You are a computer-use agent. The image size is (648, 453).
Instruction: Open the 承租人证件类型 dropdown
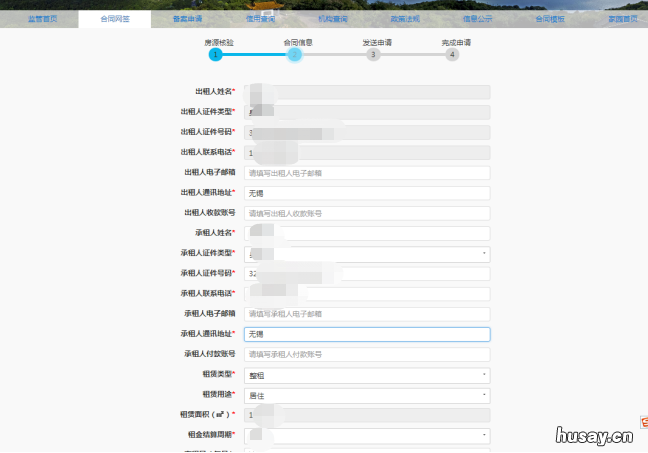367,254
